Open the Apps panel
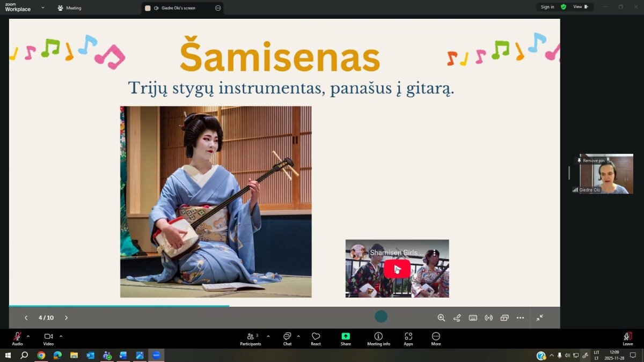Viewport: 644px width, 362px height. pos(408,338)
